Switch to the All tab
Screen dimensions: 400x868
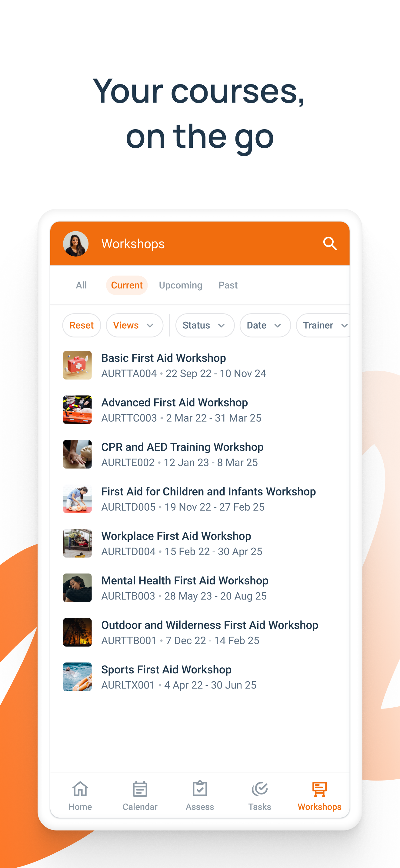coord(81,285)
